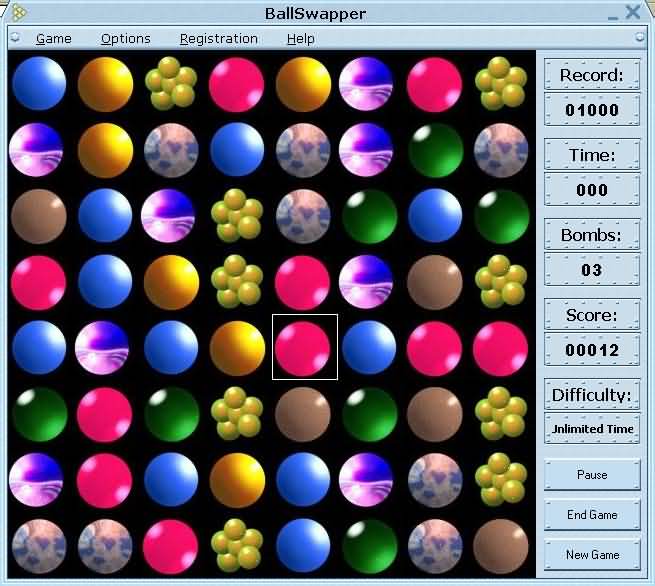Select the yellow cluster ball in the bottom row
The height and width of the screenshot is (586, 655).
pyautogui.click(x=237, y=545)
